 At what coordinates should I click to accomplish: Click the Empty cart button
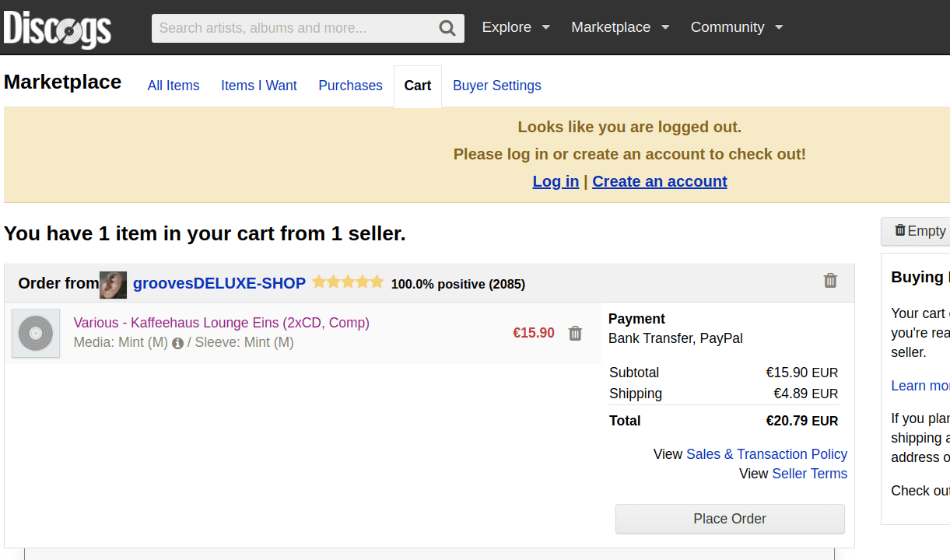point(920,231)
